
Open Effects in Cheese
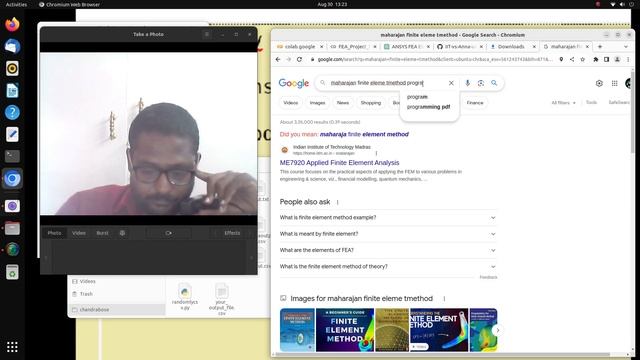[232, 233]
